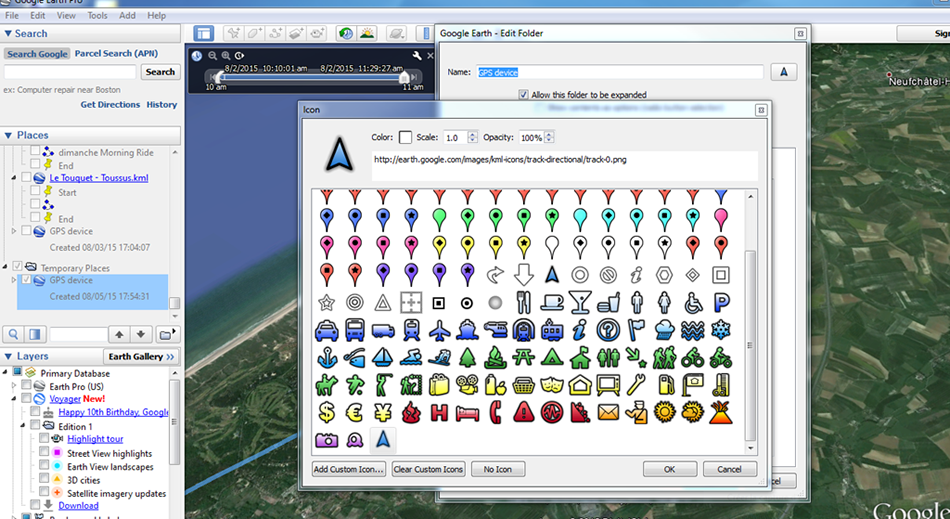Enable the 3D cities layer checkbox
The image size is (950, 519).
pos(44,480)
